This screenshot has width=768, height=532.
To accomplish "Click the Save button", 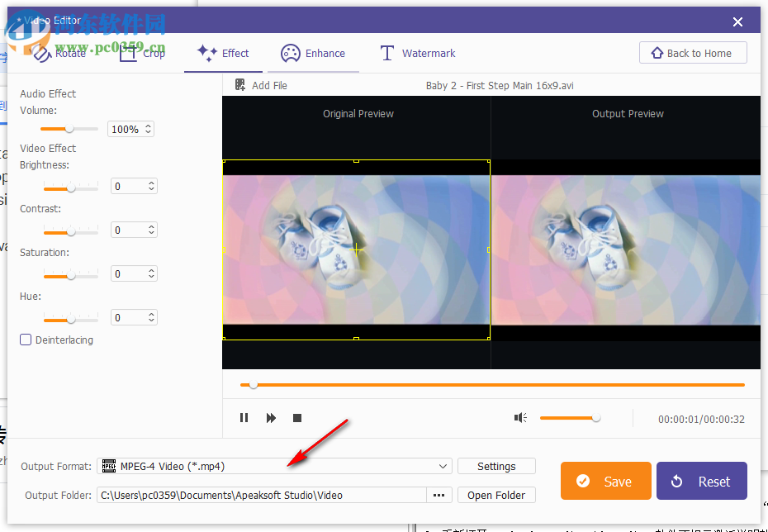I will [x=605, y=481].
